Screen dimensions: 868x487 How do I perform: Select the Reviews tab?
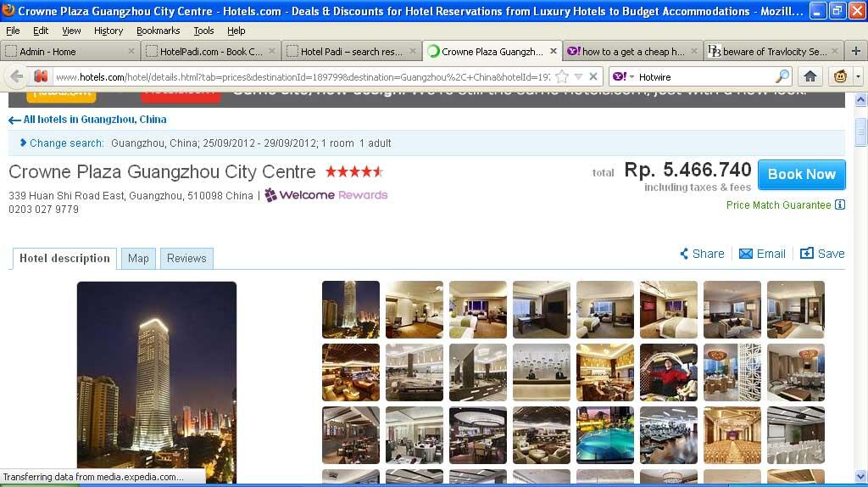(x=186, y=258)
